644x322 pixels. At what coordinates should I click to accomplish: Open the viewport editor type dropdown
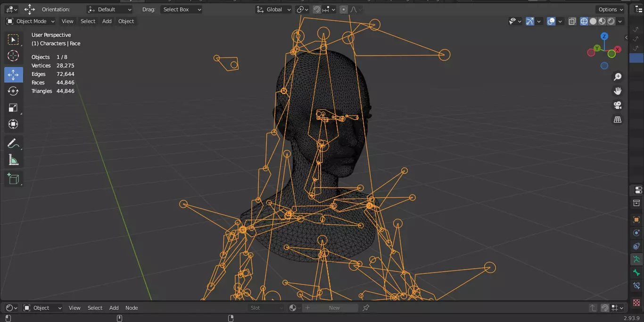point(12,9)
